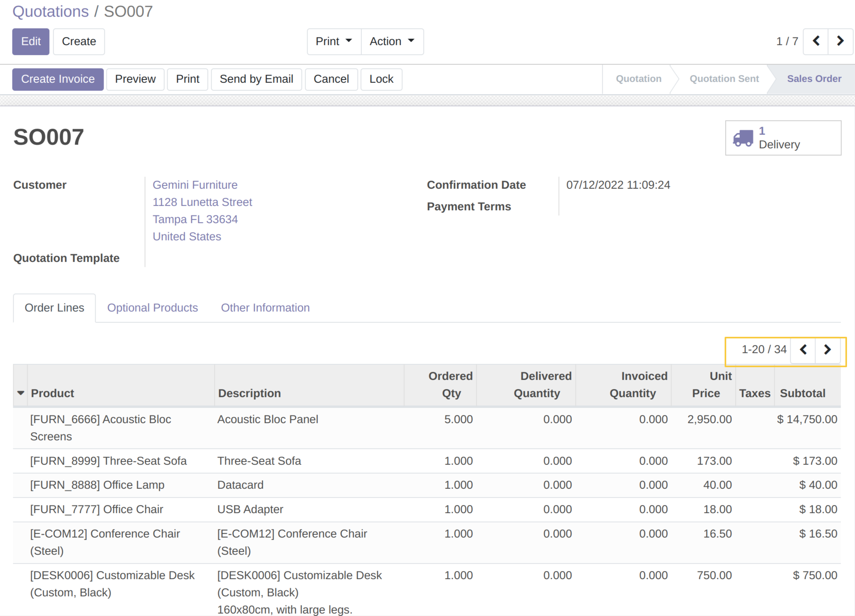Go to previous sales order record
Image resolution: width=855 pixels, height=616 pixels.
(816, 41)
